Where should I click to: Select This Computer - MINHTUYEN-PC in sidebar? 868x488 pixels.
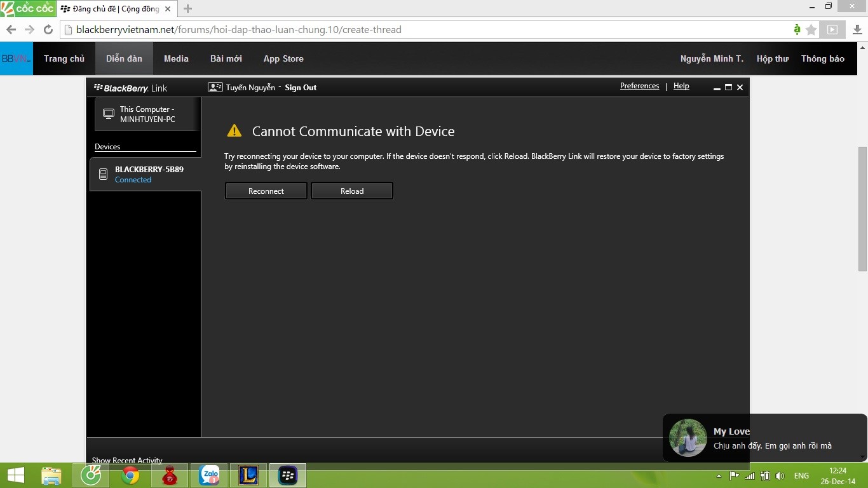point(147,114)
